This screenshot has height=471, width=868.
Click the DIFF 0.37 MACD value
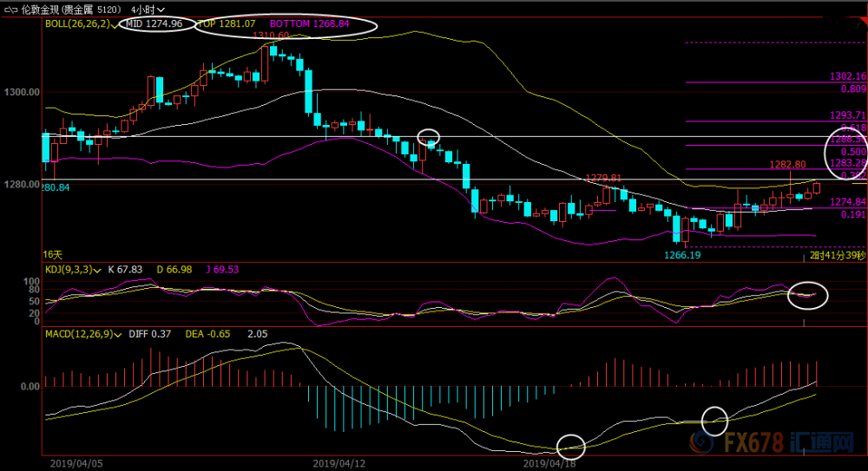click(149, 334)
